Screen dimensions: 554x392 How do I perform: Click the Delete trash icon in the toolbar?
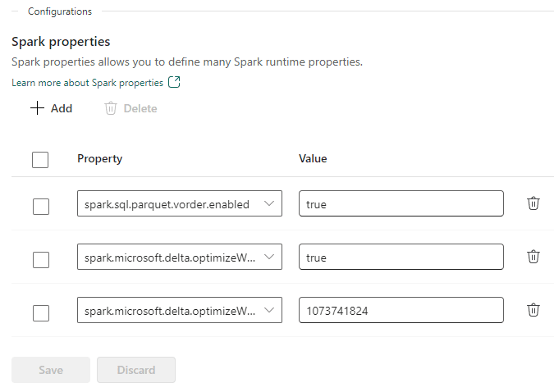coord(111,108)
